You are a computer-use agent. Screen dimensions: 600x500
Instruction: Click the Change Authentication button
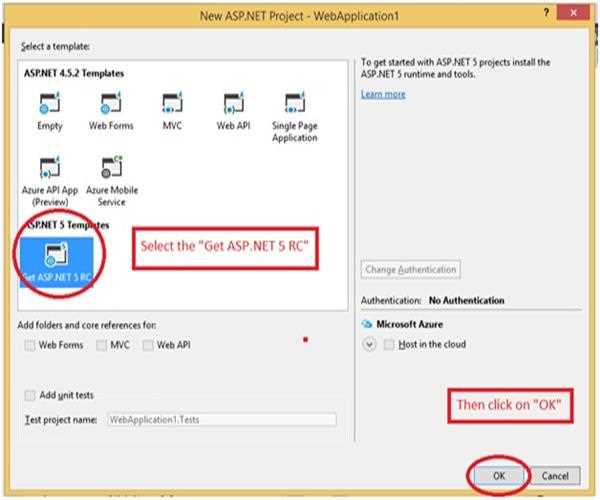[x=410, y=269]
